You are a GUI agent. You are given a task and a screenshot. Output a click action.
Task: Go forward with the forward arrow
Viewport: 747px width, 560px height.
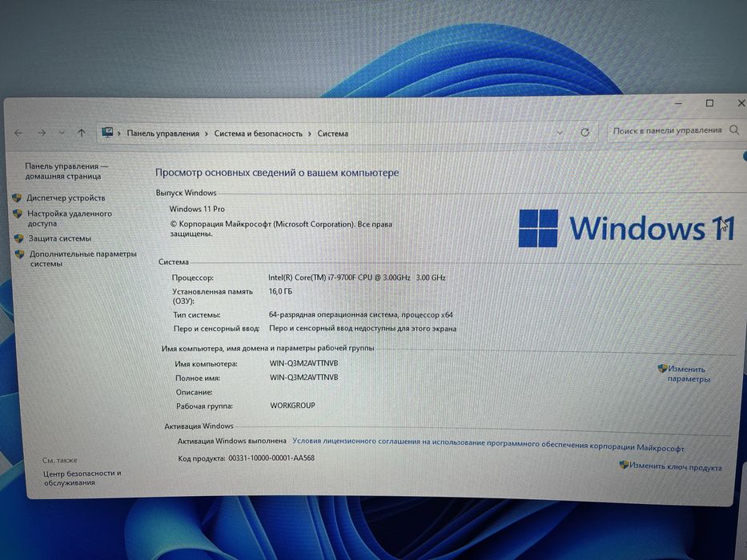point(42,134)
